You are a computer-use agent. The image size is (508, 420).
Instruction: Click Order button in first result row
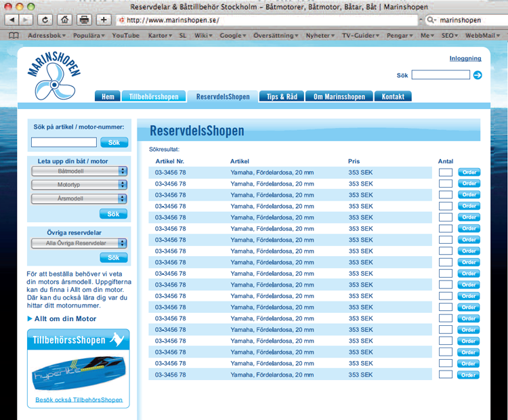coord(469,172)
